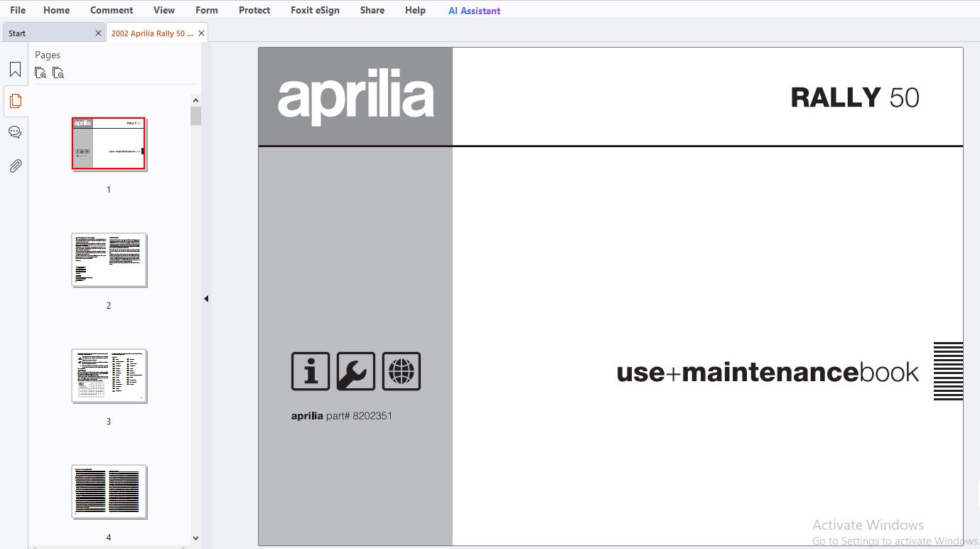The height and width of the screenshot is (549, 980).
Task: Open the File menu
Action: [x=18, y=10]
